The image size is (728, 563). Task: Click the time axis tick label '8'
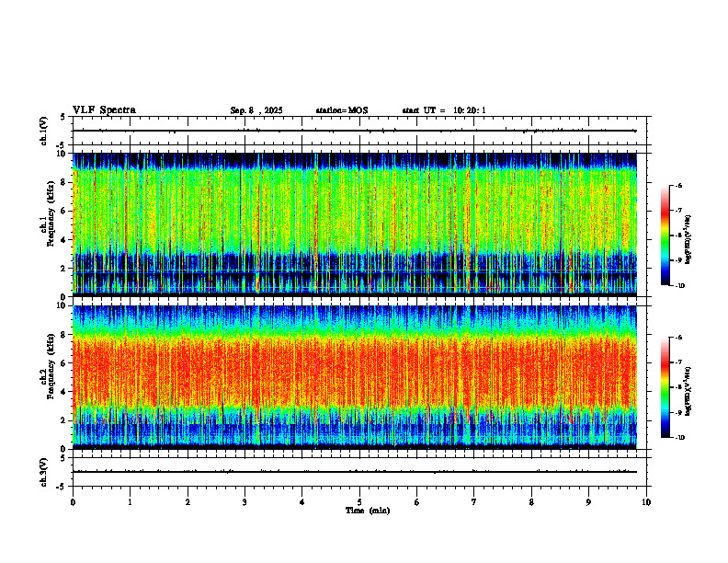click(531, 502)
